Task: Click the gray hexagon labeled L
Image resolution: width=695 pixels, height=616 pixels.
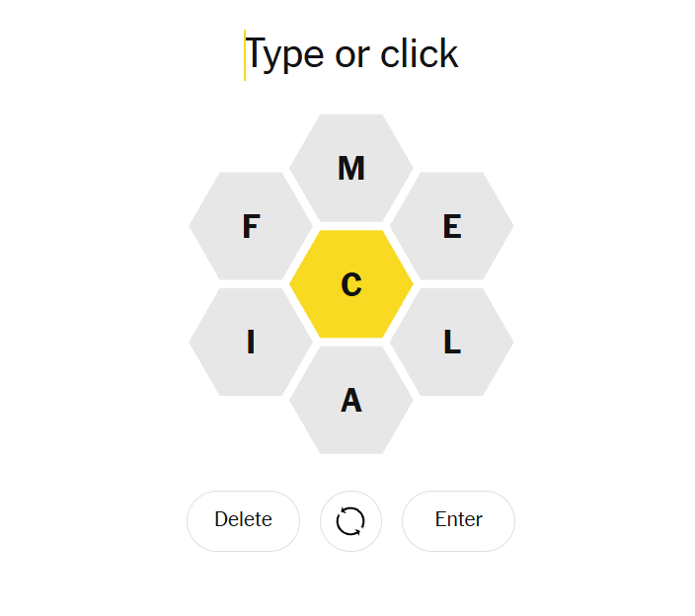Action: tap(451, 342)
